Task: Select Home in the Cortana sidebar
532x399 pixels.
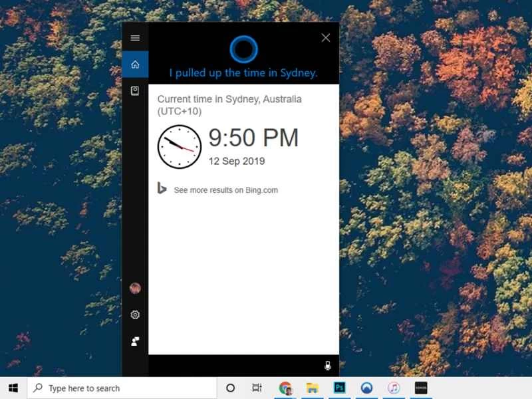Action: [x=135, y=65]
